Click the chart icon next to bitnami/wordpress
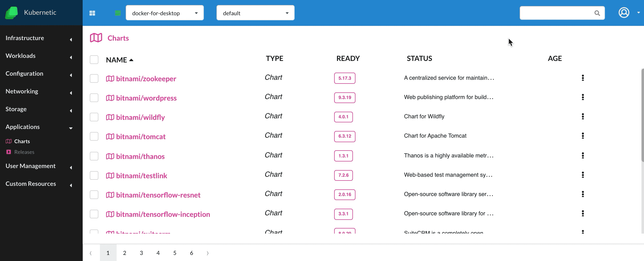Image resolution: width=644 pixels, height=261 pixels. 110,98
